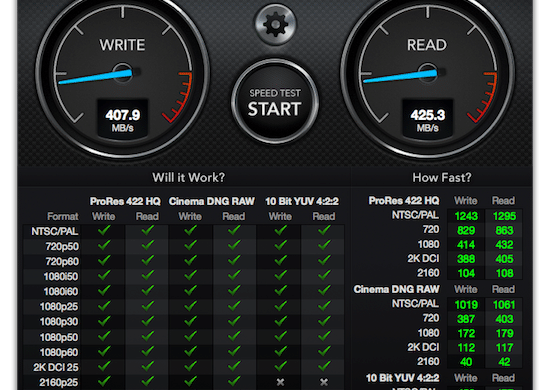Select the 720p50 format row label

62,247
